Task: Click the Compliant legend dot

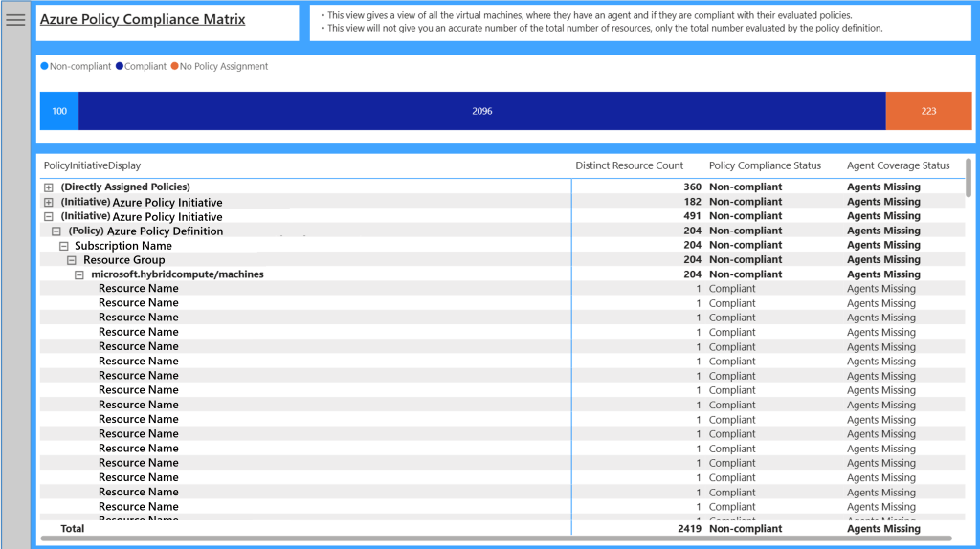Action: (120, 67)
